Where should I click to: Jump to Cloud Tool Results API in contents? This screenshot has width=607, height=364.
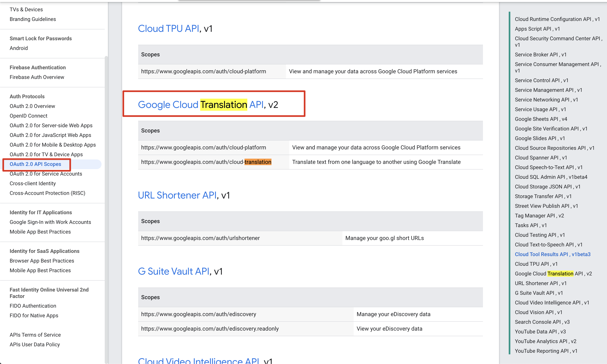pos(553,254)
